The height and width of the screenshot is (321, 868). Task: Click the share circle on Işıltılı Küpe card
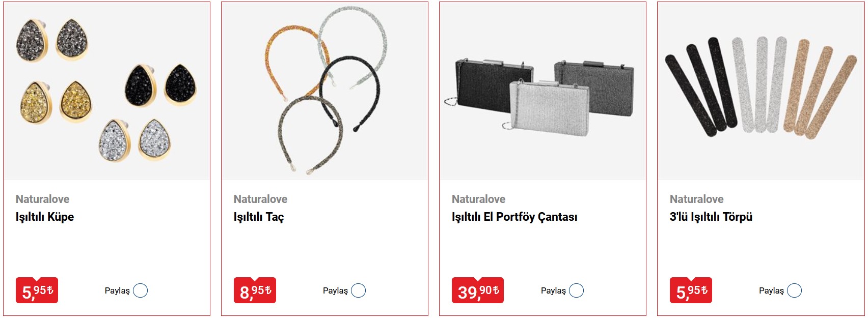[140, 290]
